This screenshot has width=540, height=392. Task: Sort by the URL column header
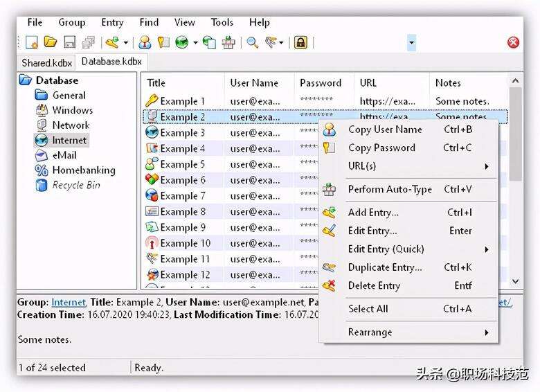pyautogui.click(x=392, y=83)
